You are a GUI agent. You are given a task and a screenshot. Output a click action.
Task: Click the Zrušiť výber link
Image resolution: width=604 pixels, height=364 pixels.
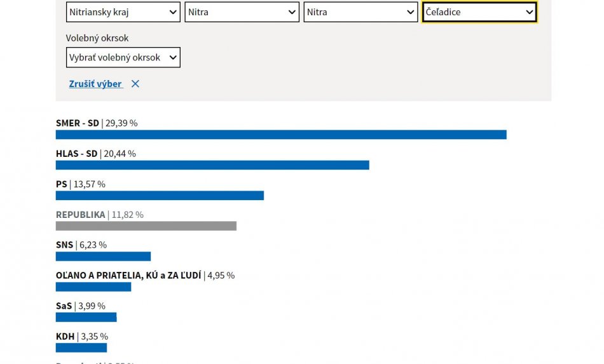(x=95, y=84)
